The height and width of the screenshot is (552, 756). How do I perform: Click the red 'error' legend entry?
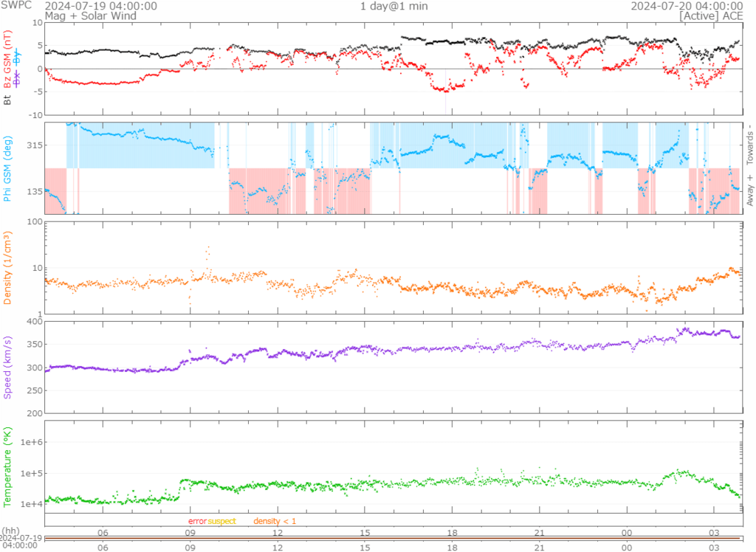pos(198,521)
